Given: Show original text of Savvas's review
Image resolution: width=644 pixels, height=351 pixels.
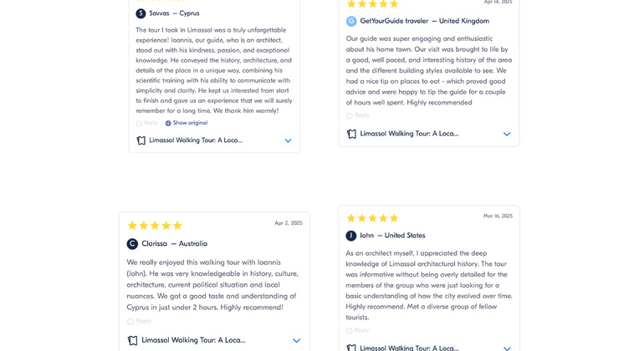Looking at the screenshot, I should pyautogui.click(x=190, y=123).
